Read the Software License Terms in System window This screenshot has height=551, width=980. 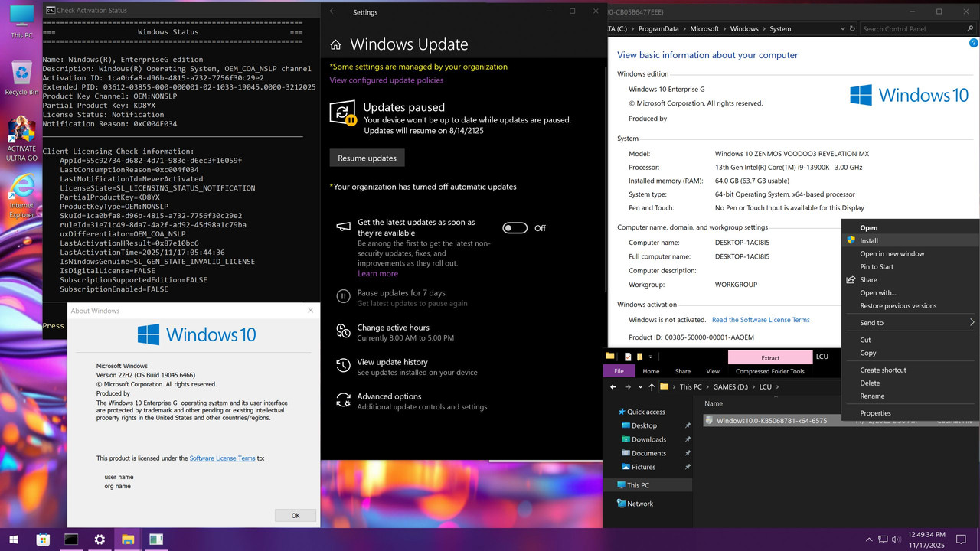[761, 320]
